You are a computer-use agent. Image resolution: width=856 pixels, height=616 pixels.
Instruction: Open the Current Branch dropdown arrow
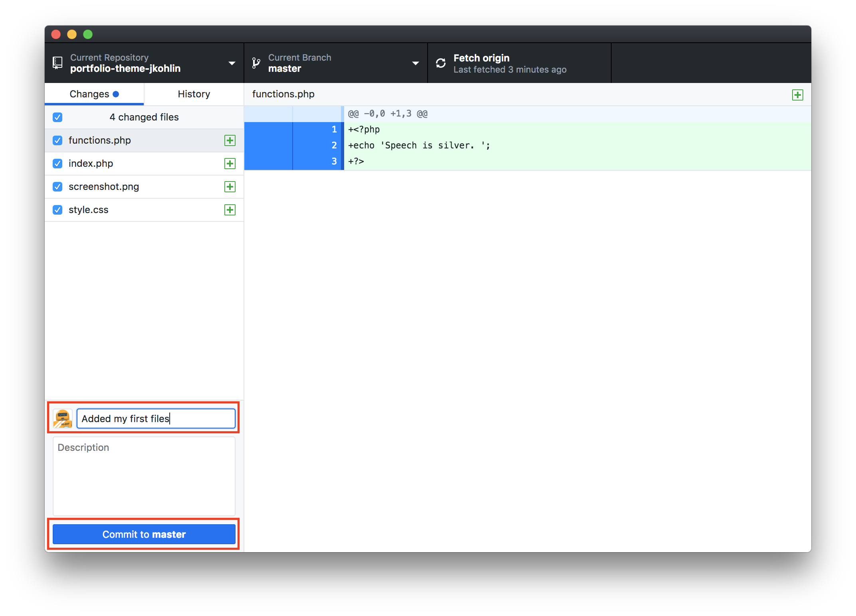tap(415, 63)
